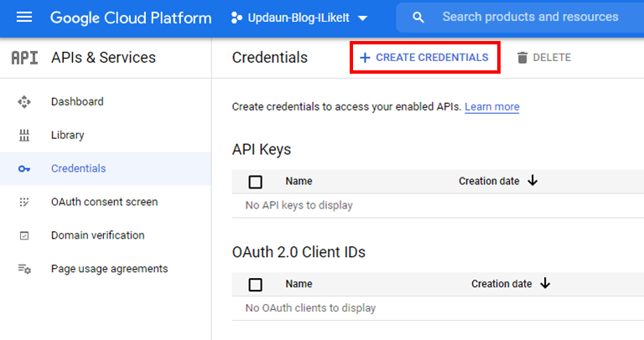Sort OAuth Client IDs by Creation date
The width and height of the screenshot is (644, 340).
coord(501,284)
